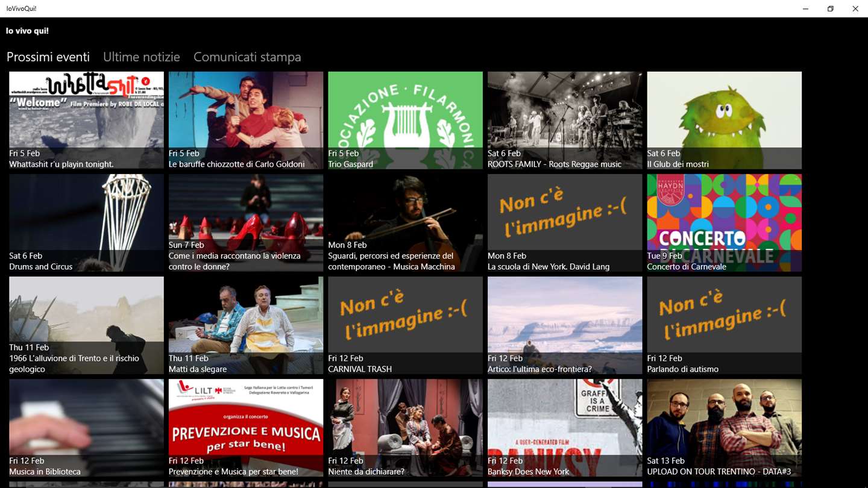The image size is (868, 488).
Task: Click the Io vivo qui! header title
Action: coord(27,31)
